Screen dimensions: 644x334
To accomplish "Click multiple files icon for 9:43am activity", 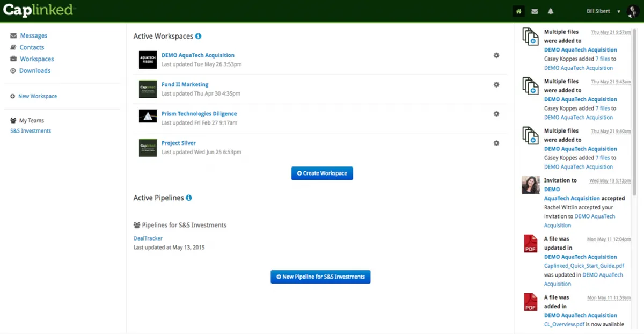I will [x=530, y=86].
